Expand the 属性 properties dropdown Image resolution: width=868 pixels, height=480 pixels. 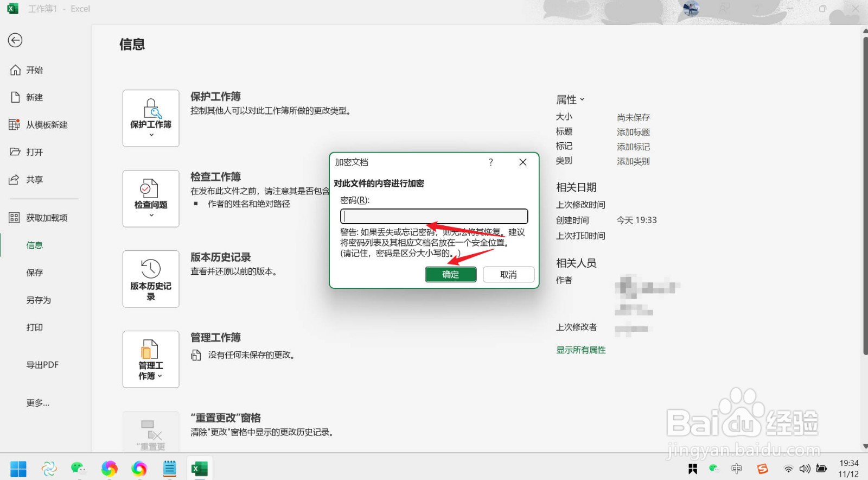pyautogui.click(x=570, y=100)
